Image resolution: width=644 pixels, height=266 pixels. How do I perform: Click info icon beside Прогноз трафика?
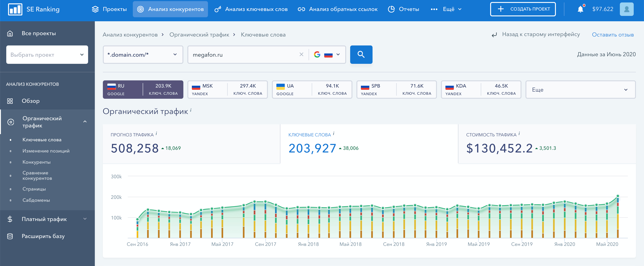coord(156,133)
